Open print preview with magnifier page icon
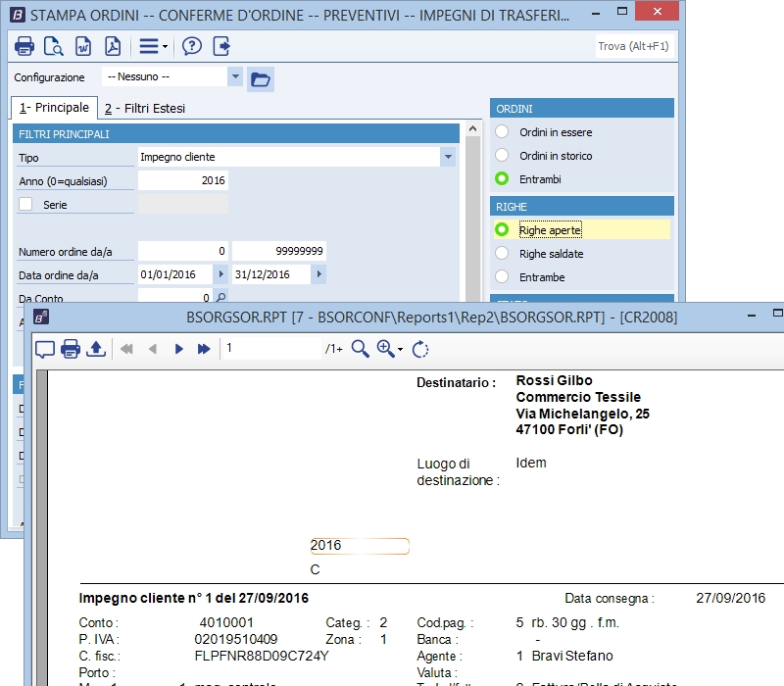Screen dimensions: 784x686 [x=53, y=46]
